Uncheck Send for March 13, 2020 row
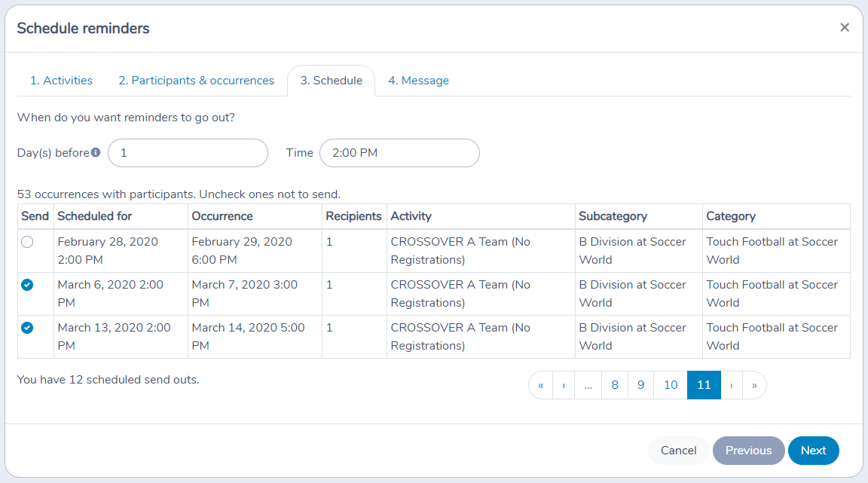868x483 pixels. 27,328
